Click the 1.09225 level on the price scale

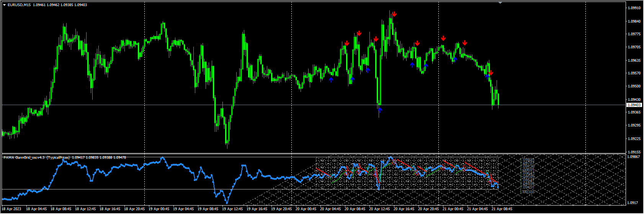click(x=634, y=138)
